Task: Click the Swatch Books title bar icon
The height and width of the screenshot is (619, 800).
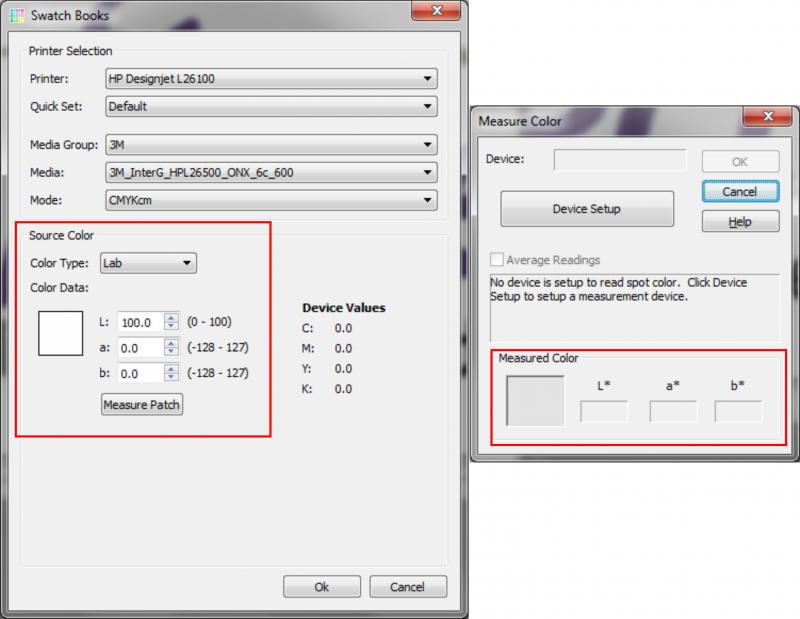Action: point(17,15)
